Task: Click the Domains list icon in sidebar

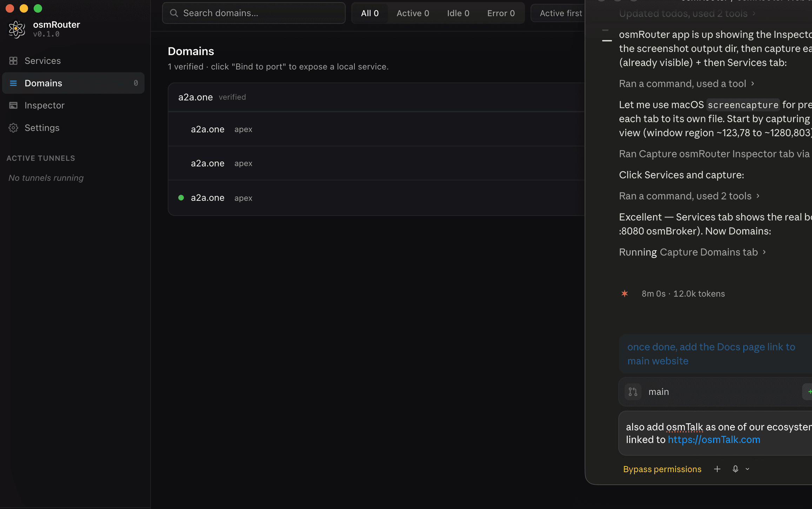Action: coord(13,83)
